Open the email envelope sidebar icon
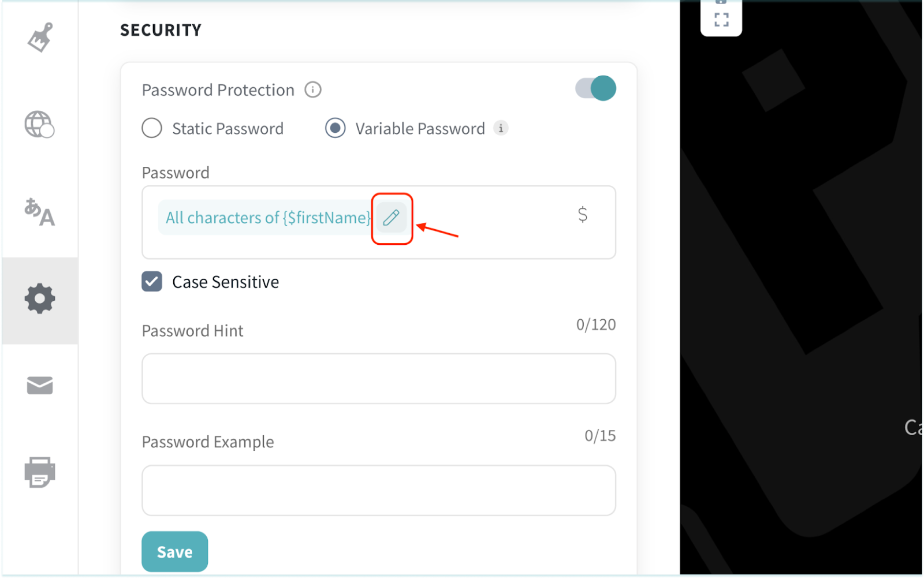This screenshot has height=579, width=924. coord(40,385)
